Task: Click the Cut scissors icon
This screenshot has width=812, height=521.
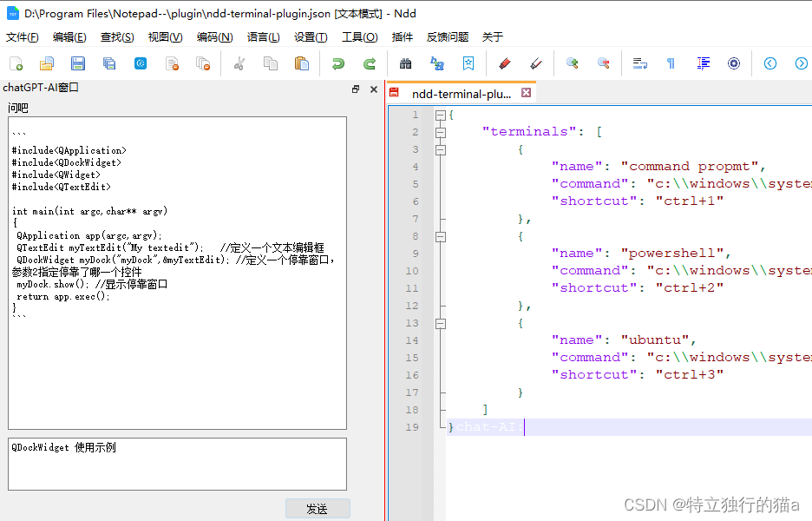Action: tap(240, 63)
